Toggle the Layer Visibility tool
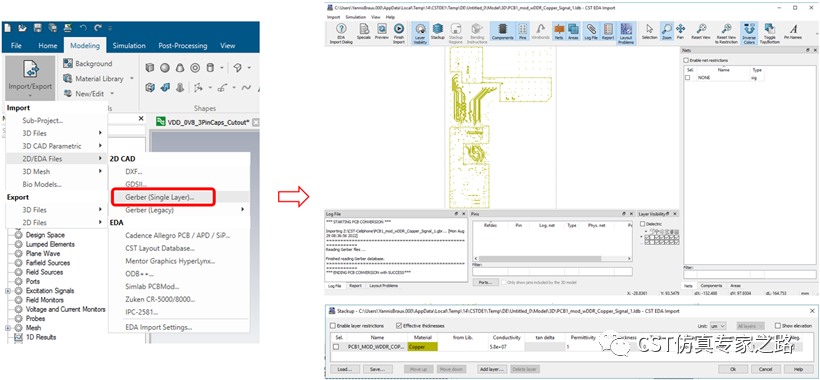820x380 pixels. point(420,33)
